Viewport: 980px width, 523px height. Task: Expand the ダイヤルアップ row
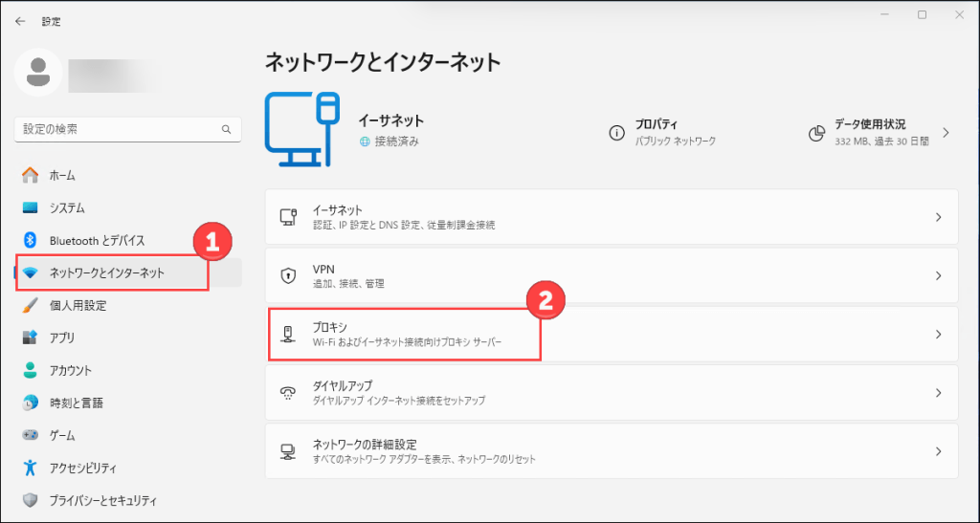[612, 393]
